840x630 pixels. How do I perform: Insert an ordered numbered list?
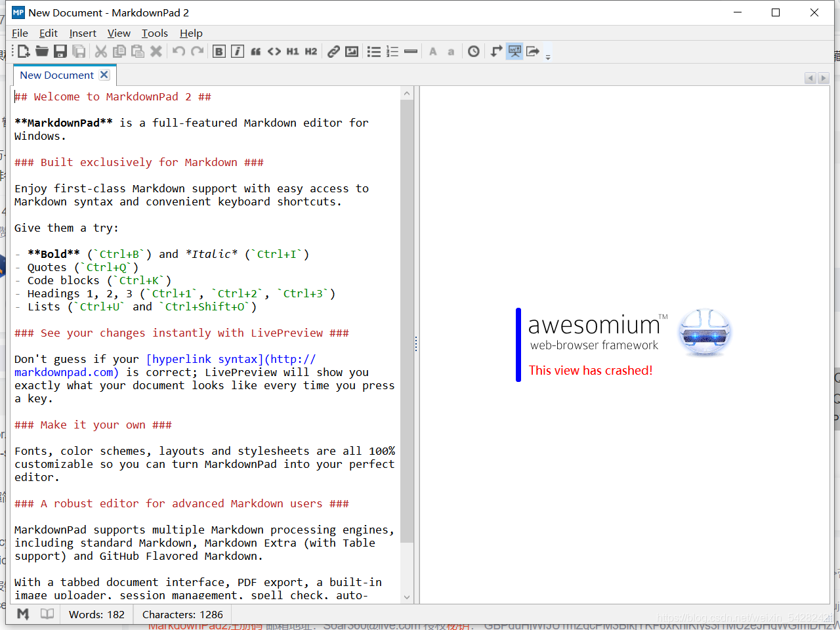pos(392,51)
